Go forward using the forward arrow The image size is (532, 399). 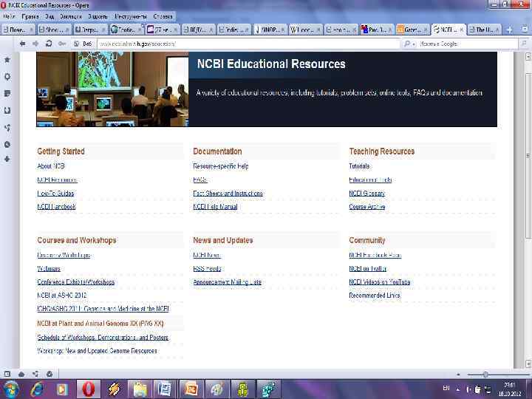click(x=35, y=44)
